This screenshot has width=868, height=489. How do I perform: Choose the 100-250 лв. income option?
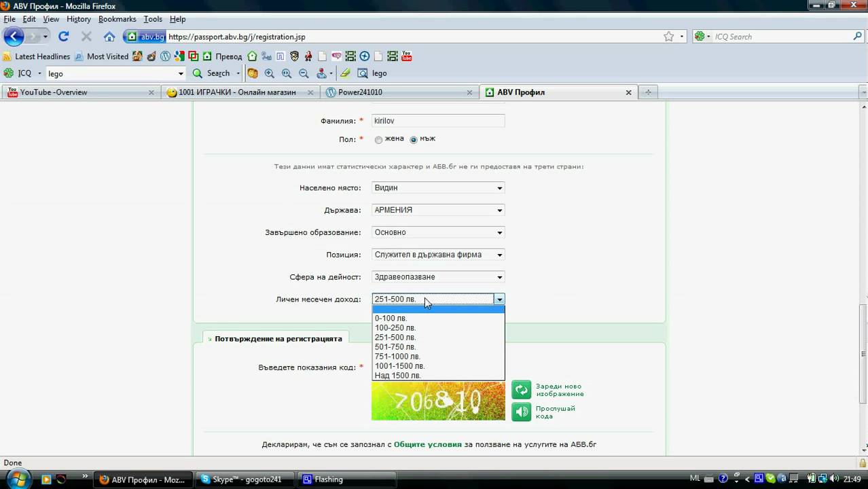438,328
